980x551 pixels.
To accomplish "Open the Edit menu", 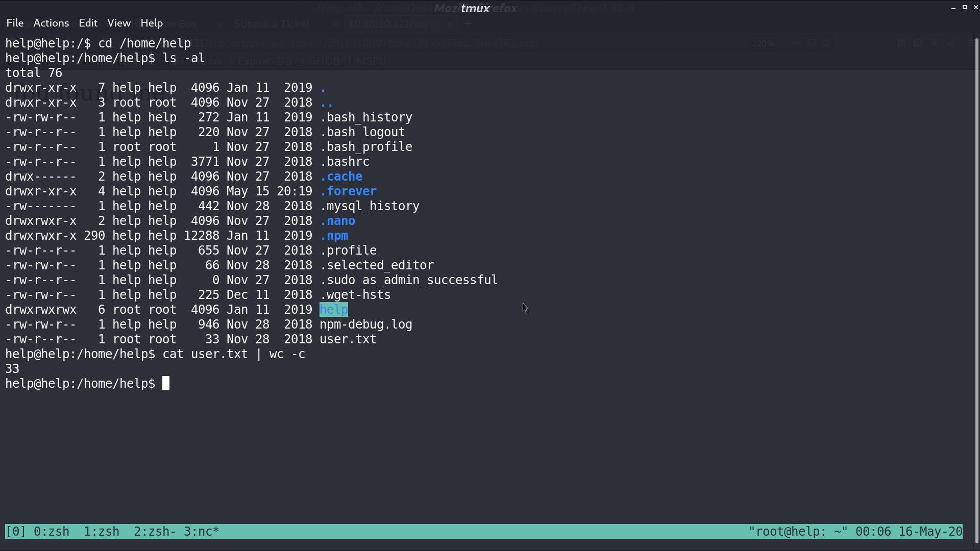I will click(x=88, y=23).
